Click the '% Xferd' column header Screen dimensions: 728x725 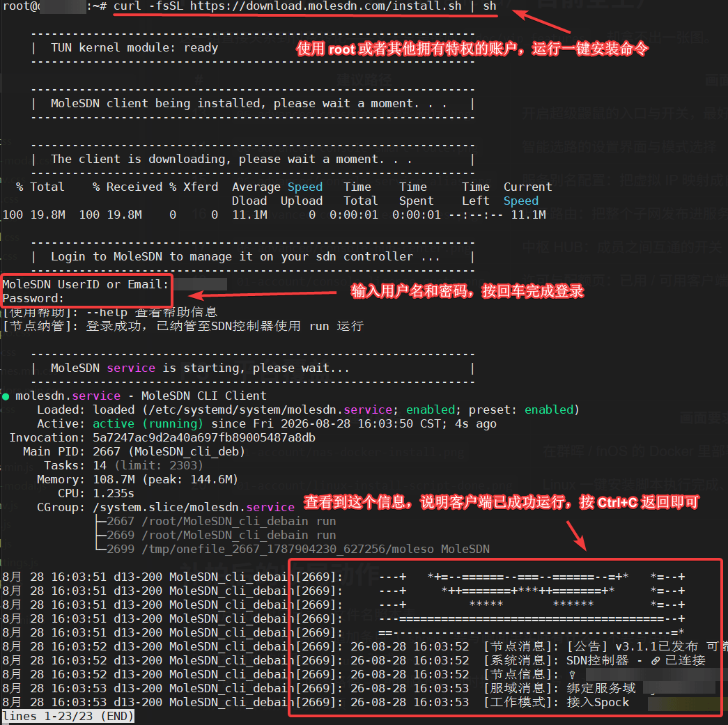(x=194, y=187)
